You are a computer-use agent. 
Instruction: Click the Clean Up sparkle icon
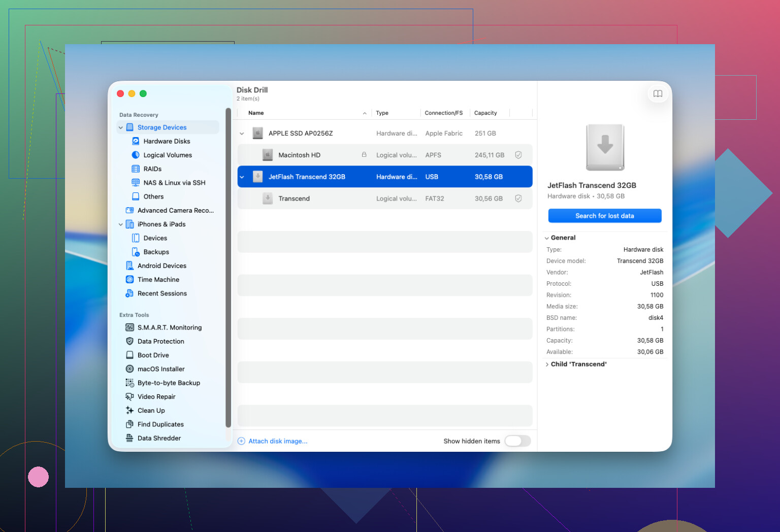pyautogui.click(x=130, y=410)
